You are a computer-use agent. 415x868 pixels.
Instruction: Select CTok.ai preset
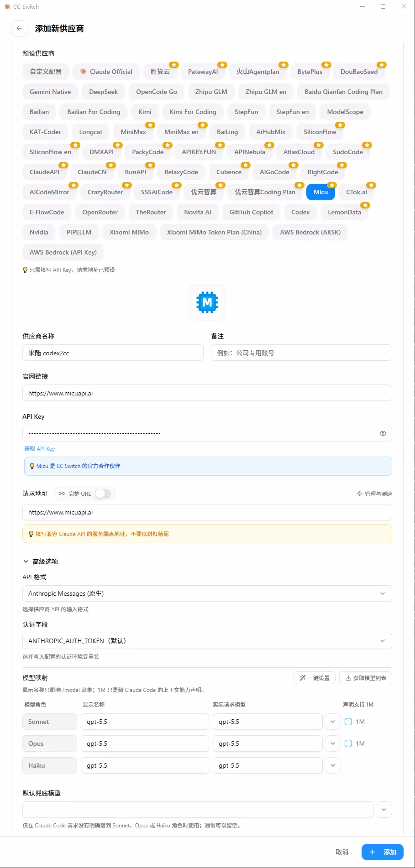[x=357, y=192]
